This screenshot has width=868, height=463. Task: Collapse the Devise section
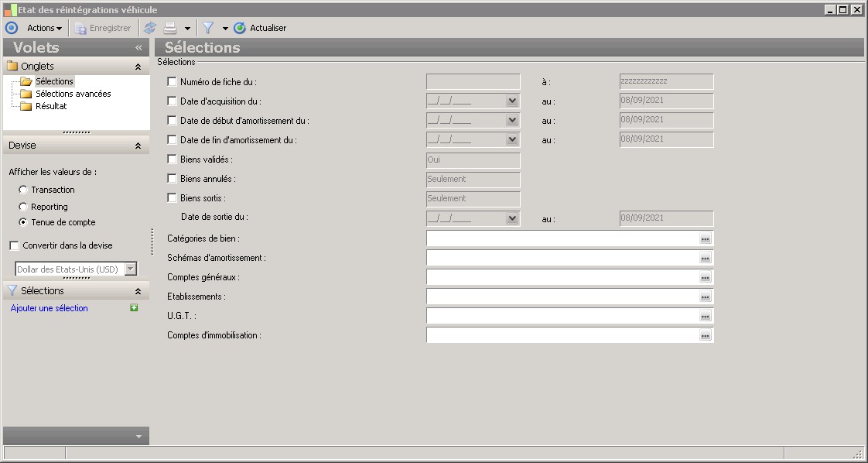click(138, 146)
